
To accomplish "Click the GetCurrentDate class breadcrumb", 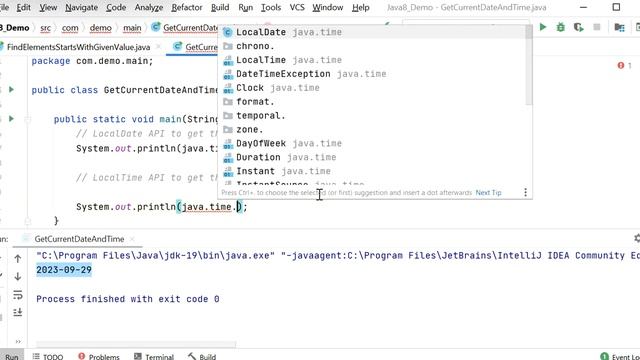I will (185, 28).
